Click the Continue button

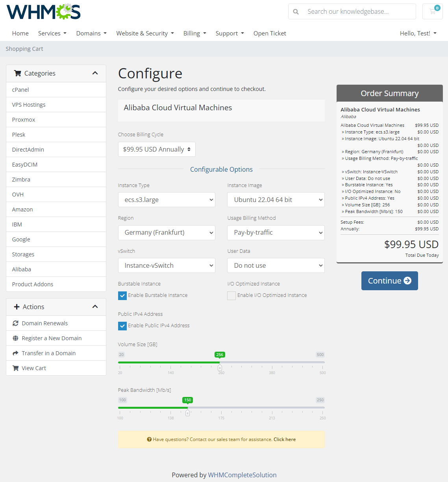coord(390,281)
